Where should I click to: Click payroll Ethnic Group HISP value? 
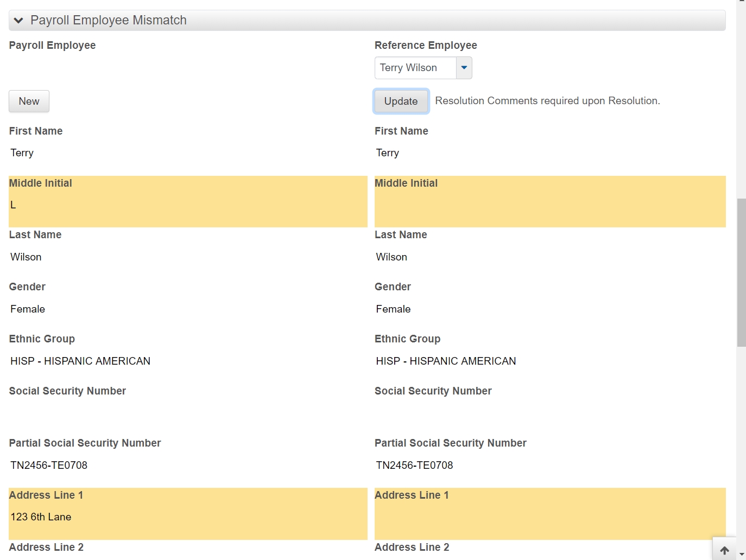pyautogui.click(x=80, y=361)
